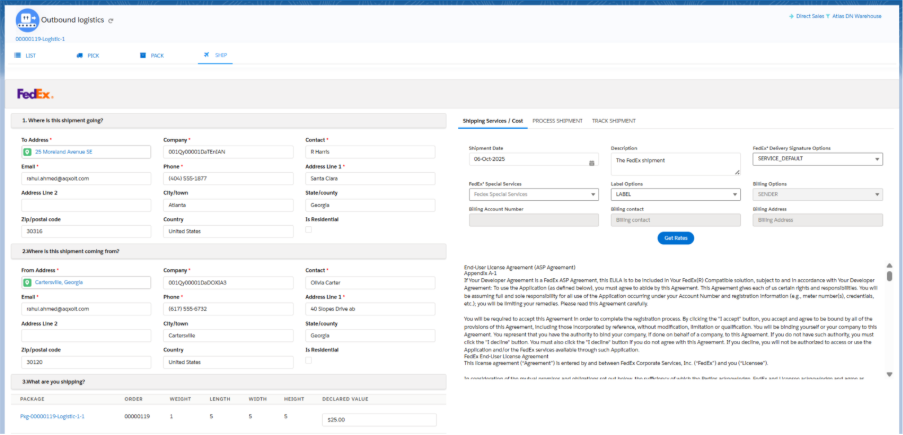Click the Direct Sales arrow icon
903x435 pixels.
[791, 17]
